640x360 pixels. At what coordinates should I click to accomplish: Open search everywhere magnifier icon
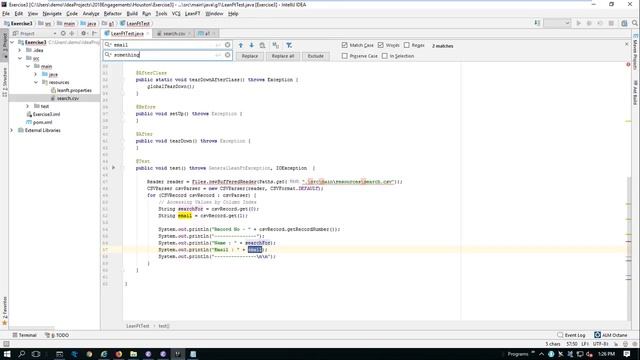(x=635, y=23)
